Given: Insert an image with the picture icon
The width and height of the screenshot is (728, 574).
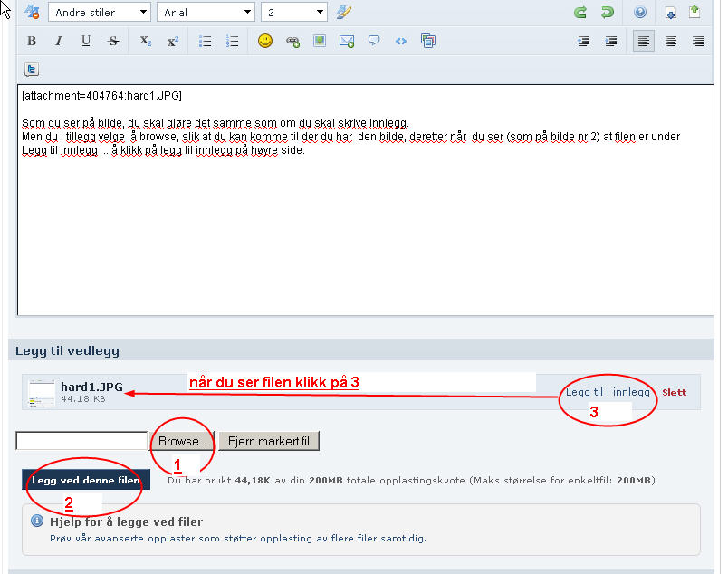Looking at the screenshot, I should tap(320, 41).
